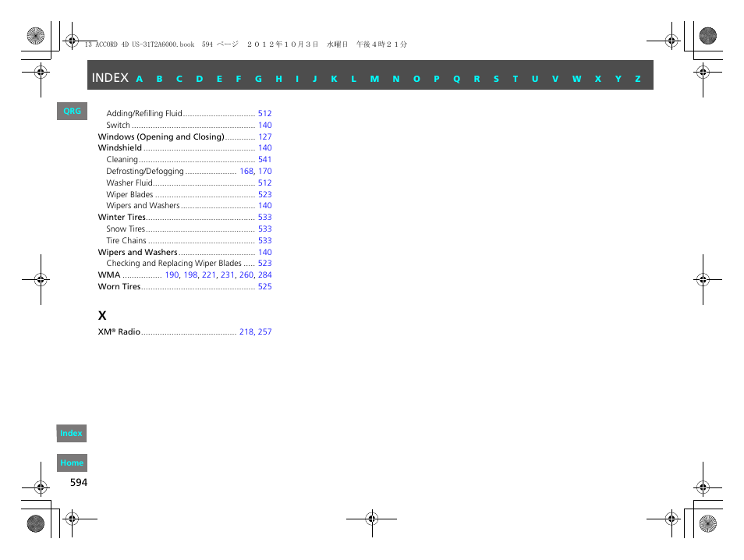The image size is (744, 560).
Task: Open page 170 for Defrosting/Defogging
Action: [x=264, y=172]
